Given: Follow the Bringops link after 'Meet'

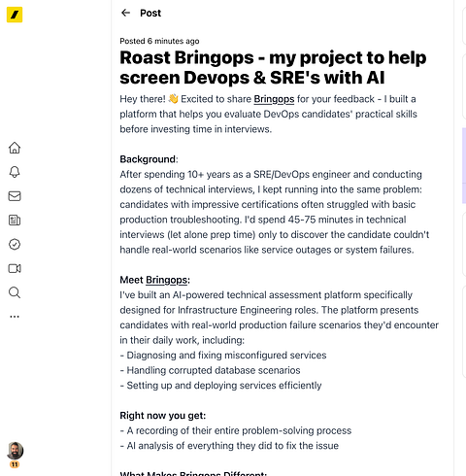Looking at the screenshot, I should point(166,280).
